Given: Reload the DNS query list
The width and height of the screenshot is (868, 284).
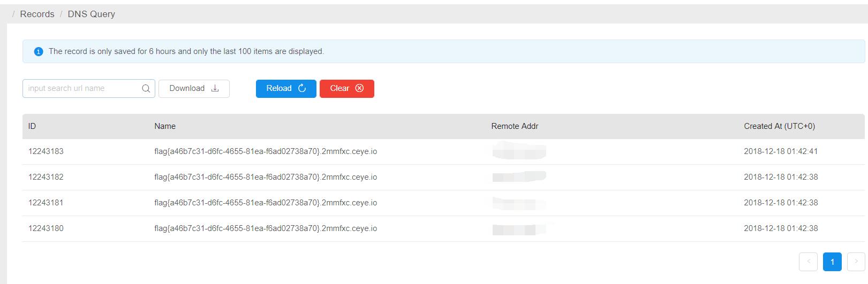Looking at the screenshot, I should coord(286,89).
